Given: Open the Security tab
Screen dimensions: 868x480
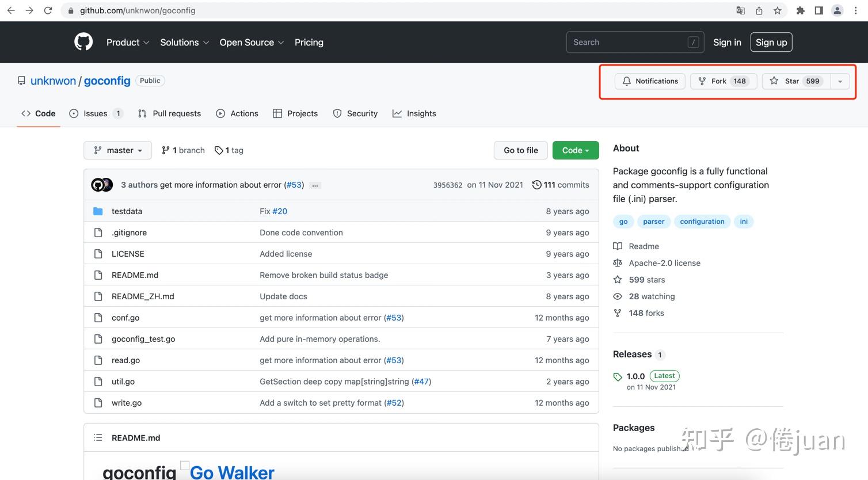Looking at the screenshot, I should 355,113.
